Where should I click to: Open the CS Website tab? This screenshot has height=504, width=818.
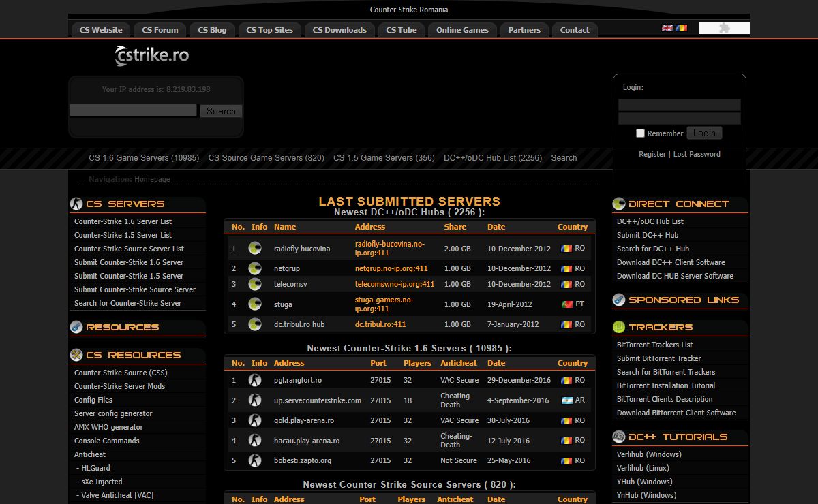click(101, 30)
